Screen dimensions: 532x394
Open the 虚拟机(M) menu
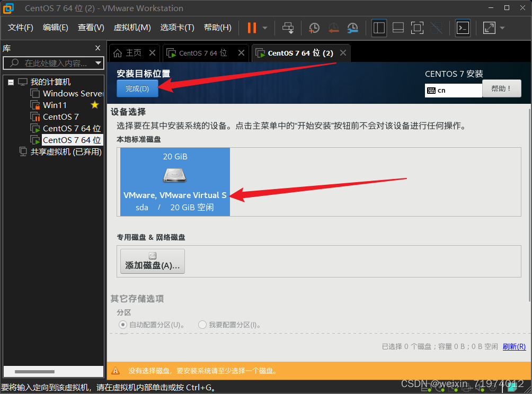132,28
